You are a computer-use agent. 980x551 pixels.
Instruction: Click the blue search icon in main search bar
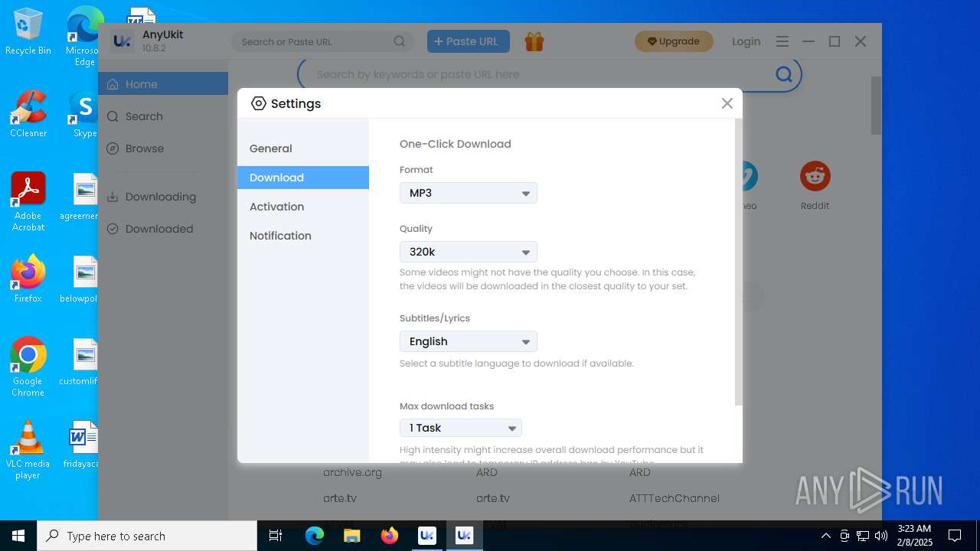pyautogui.click(x=784, y=74)
